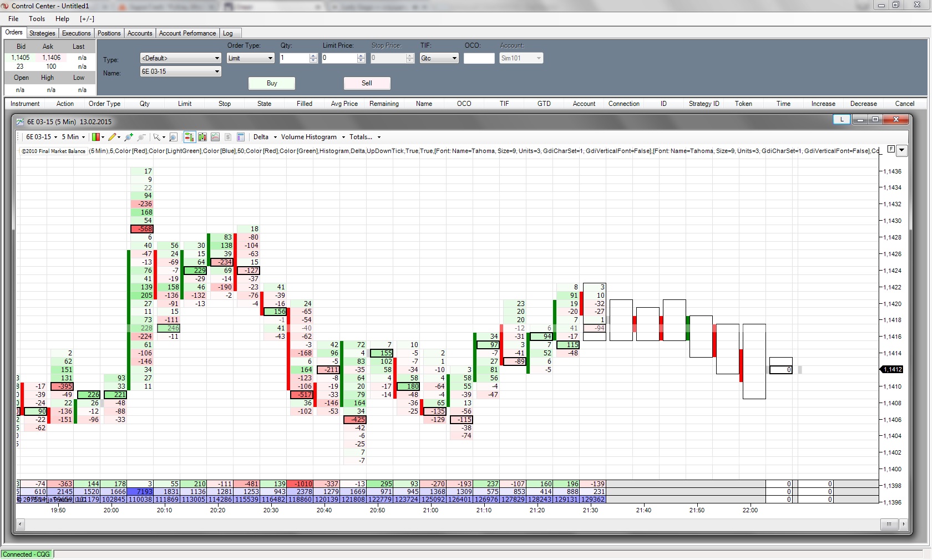933x560 pixels.
Task: Click the Limit Price input field
Action: pyautogui.click(x=339, y=58)
